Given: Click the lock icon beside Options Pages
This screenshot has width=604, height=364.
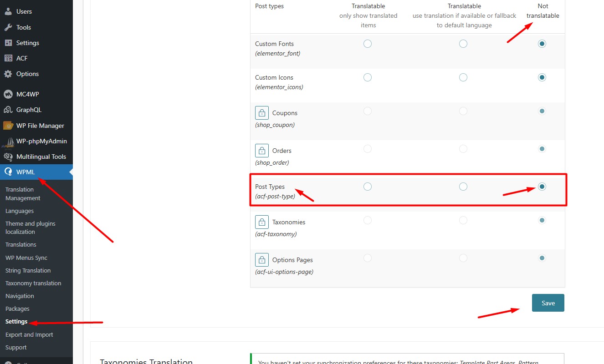Looking at the screenshot, I should 261,259.
